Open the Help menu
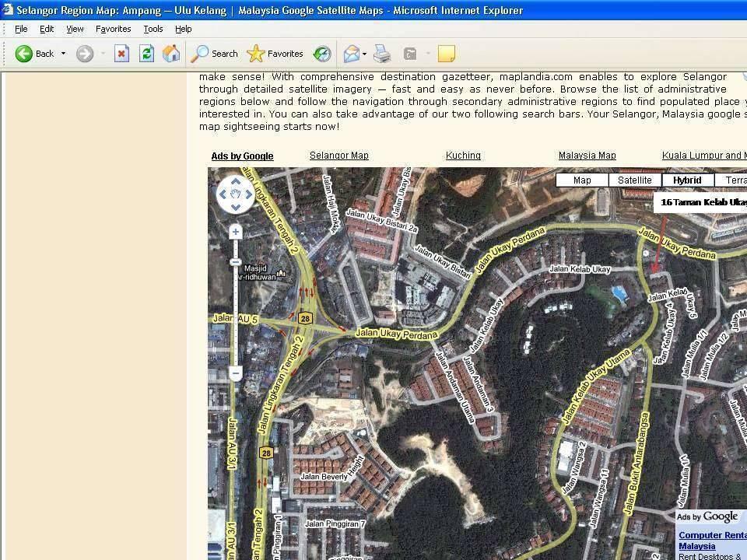 coord(184,29)
